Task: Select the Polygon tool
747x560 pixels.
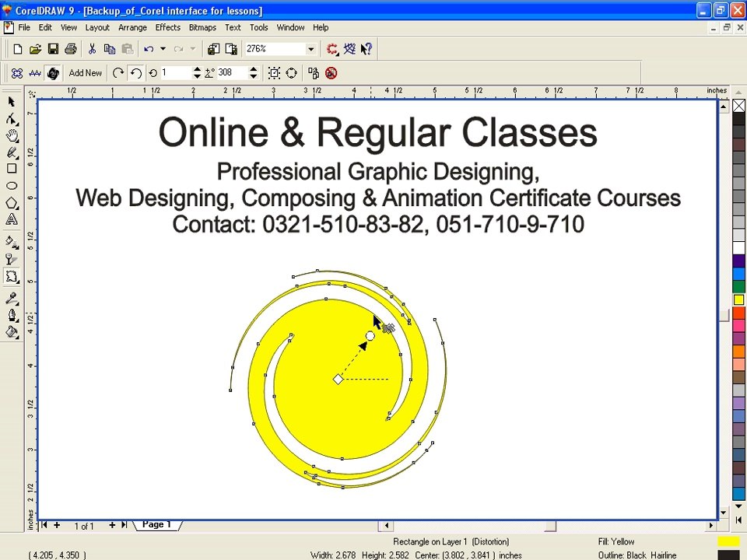Action: pyautogui.click(x=12, y=203)
